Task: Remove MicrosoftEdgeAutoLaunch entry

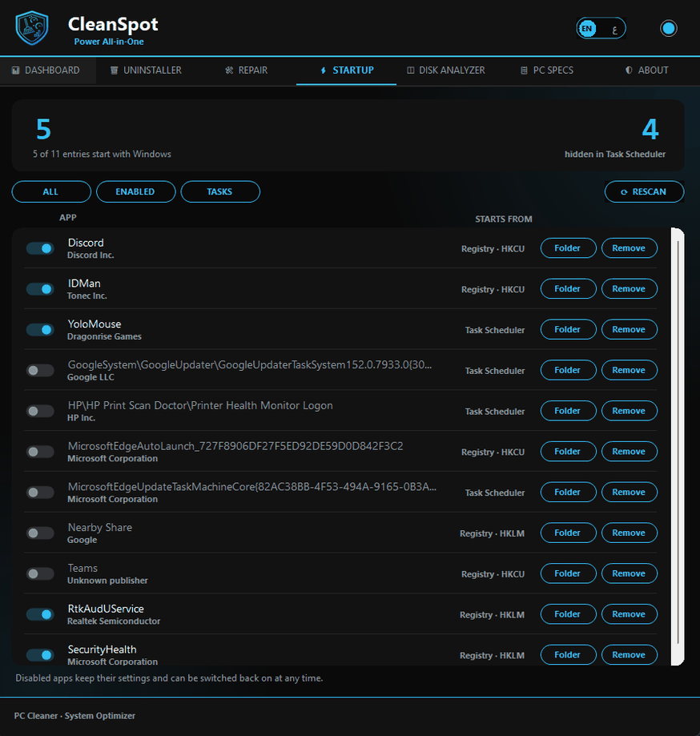Action: point(629,451)
